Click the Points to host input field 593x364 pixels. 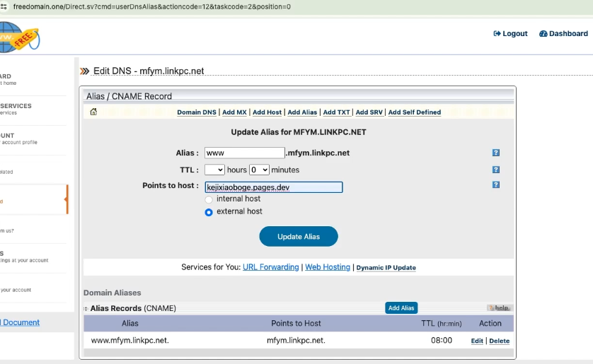273,187
